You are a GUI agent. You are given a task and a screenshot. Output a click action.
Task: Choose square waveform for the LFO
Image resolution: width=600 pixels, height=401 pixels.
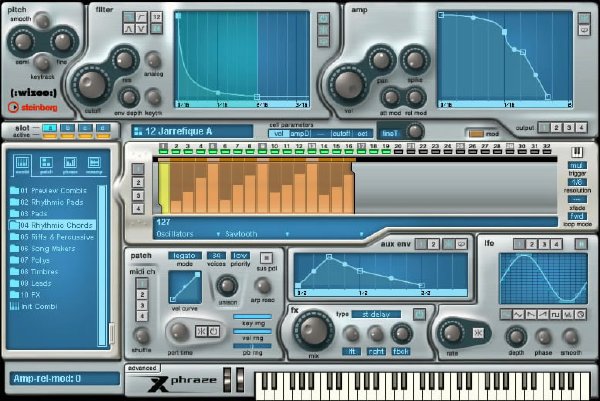[x=555, y=315]
